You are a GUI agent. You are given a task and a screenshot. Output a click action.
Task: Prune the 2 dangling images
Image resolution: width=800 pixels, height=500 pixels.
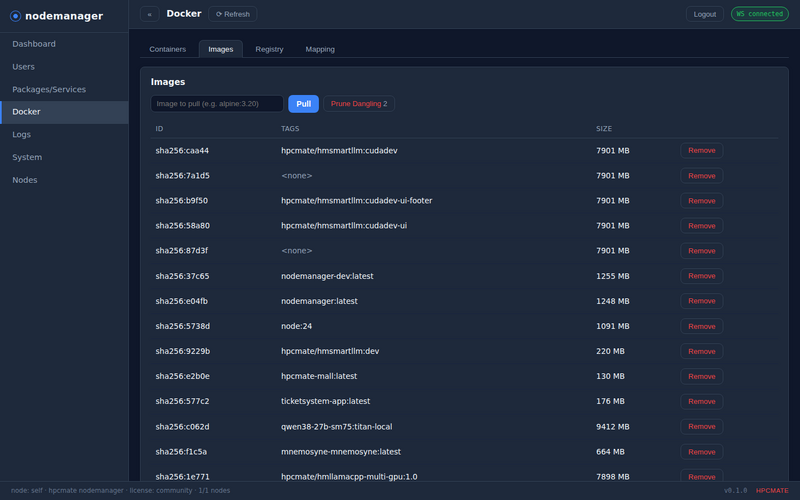click(359, 104)
